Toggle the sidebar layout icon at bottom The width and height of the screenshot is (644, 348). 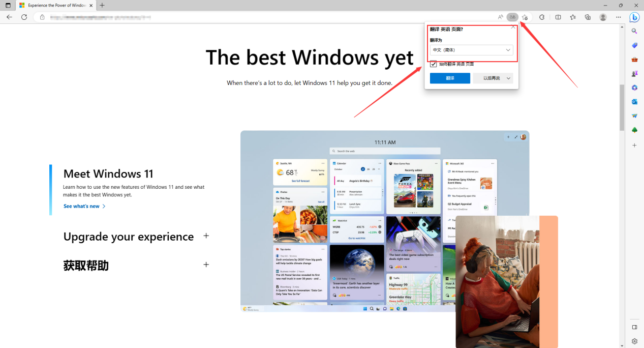coord(634,327)
